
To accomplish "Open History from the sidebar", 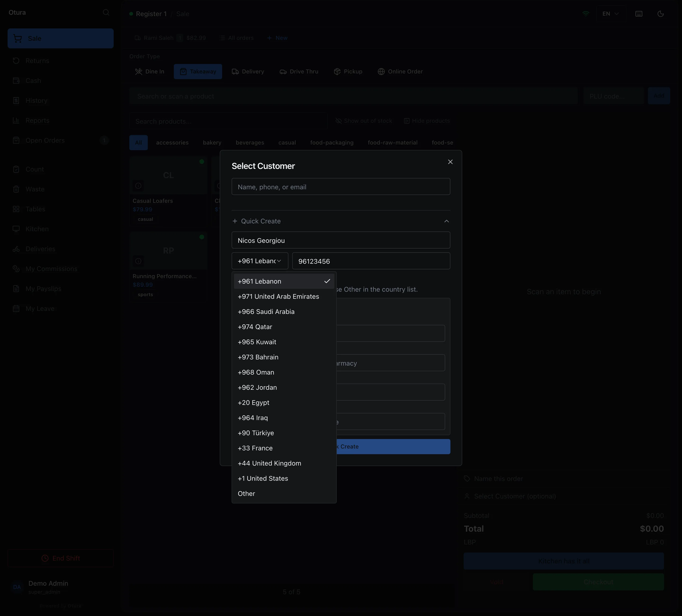I will [61, 100].
